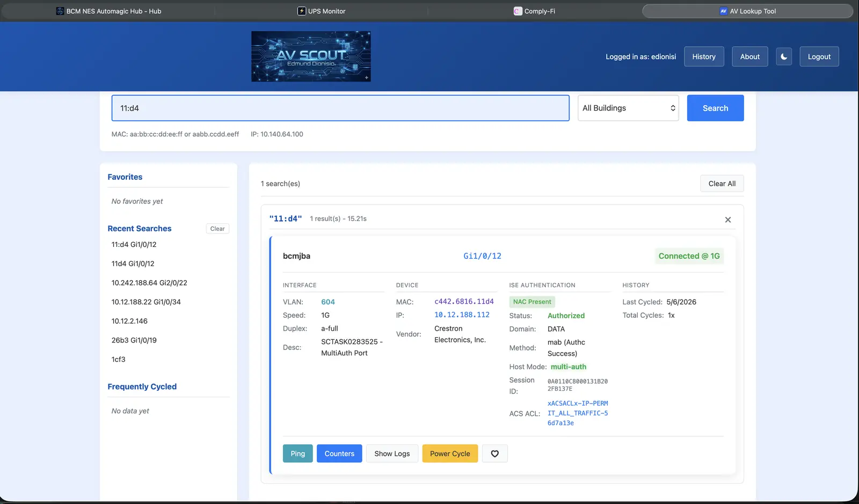Select recent search "26b3 Gi1/0/19"
Screen dimensions: 859x504
pos(134,340)
